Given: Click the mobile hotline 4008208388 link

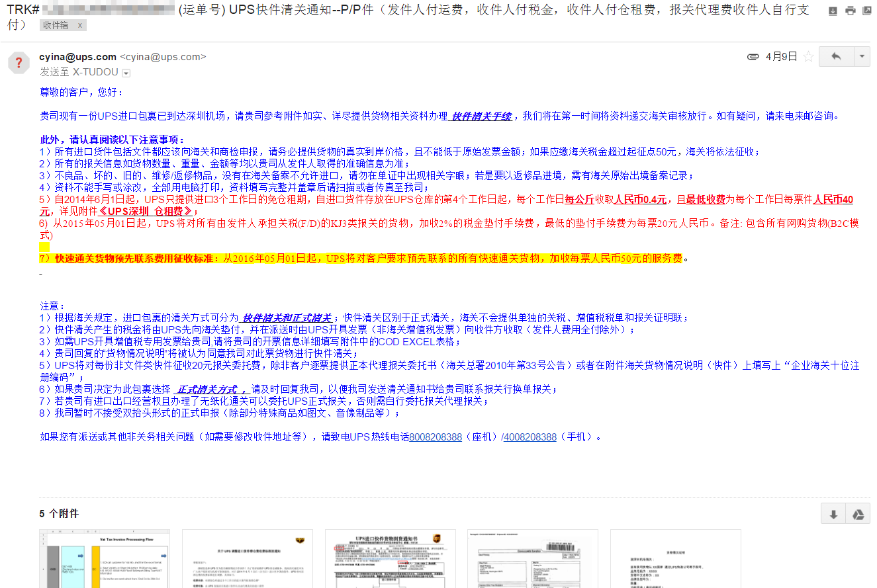Looking at the screenshot, I should coord(530,437).
